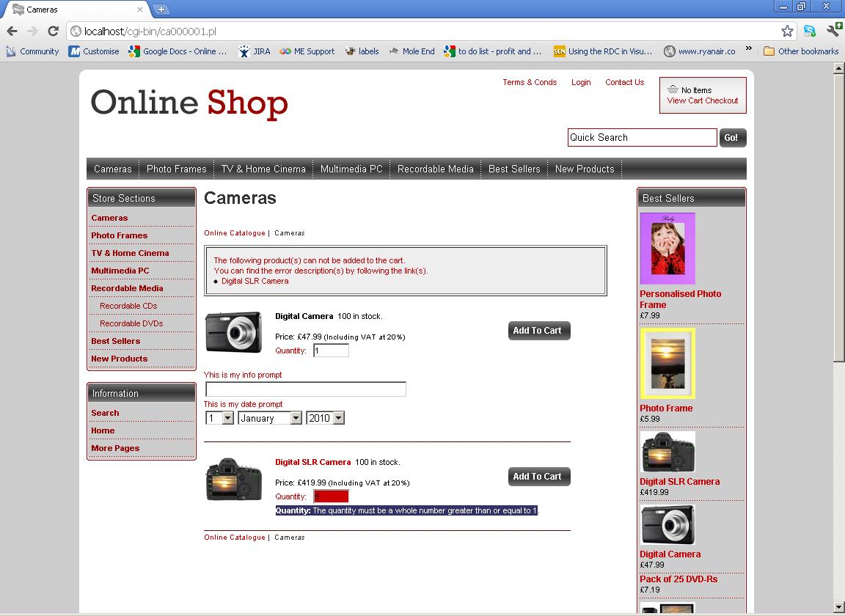Open TV & Home Cinema navigation tab
845x616 pixels.
[x=263, y=169]
